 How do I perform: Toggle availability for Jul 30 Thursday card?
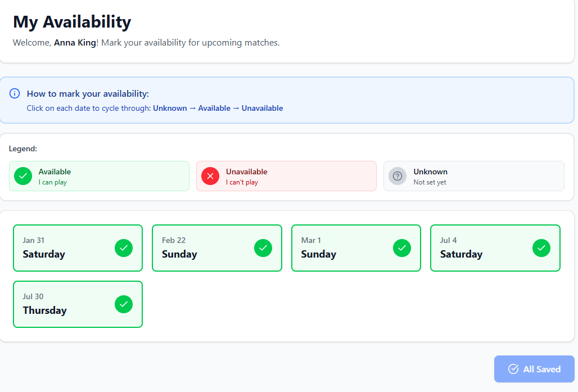[x=78, y=304]
